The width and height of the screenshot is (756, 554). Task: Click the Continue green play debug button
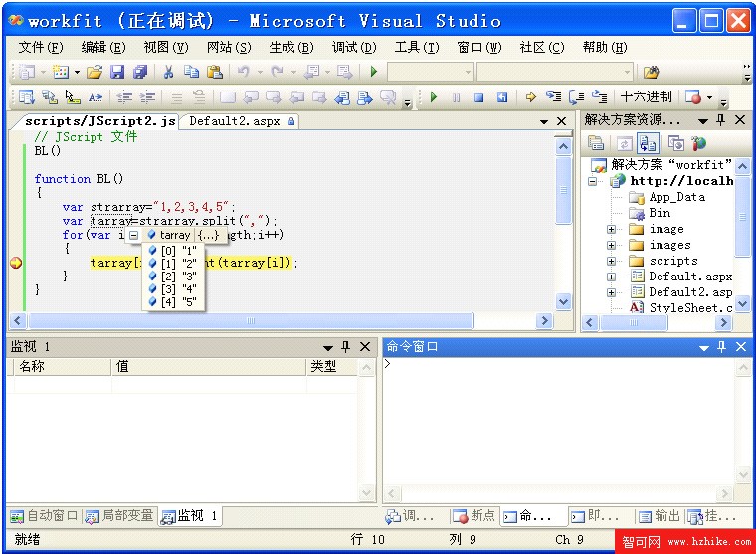[x=434, y=97]
